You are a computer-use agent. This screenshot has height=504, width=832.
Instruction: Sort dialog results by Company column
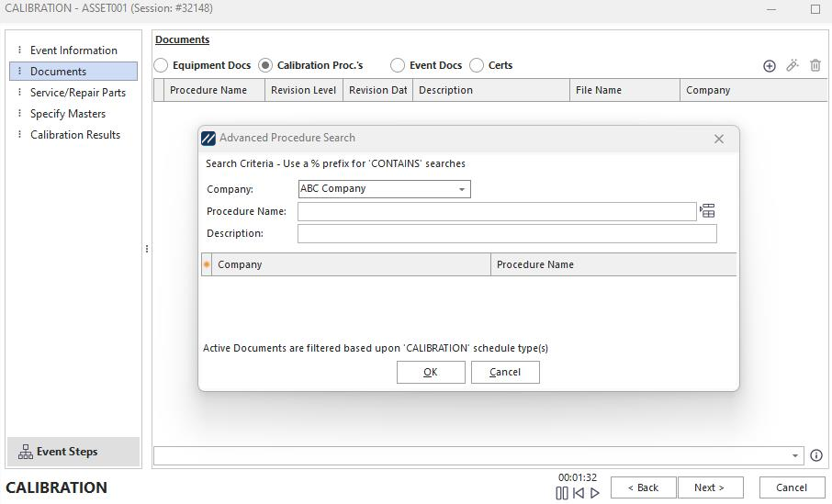352,264
